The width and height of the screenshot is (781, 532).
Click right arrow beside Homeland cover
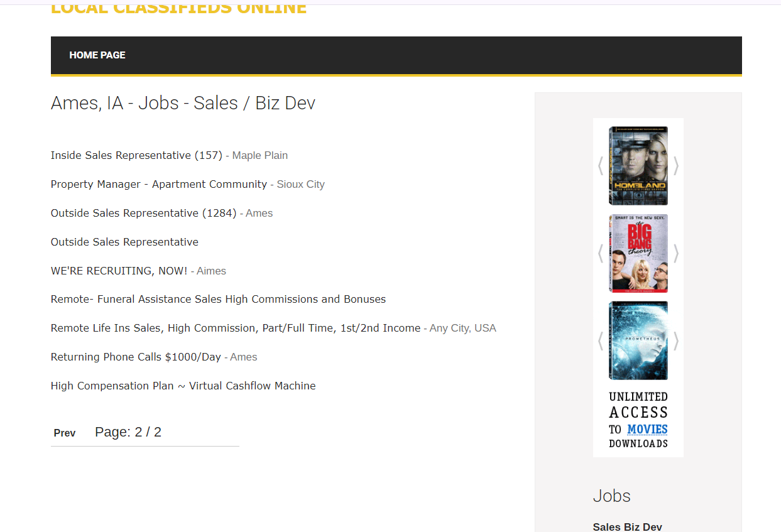point(676,166)
